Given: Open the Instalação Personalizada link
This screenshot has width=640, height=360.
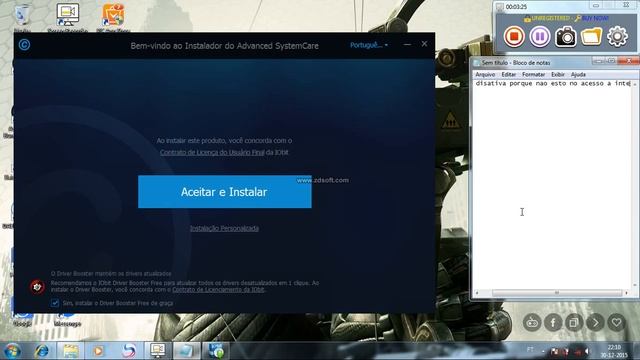Looking at the screenshot, I should click(224, 229).
